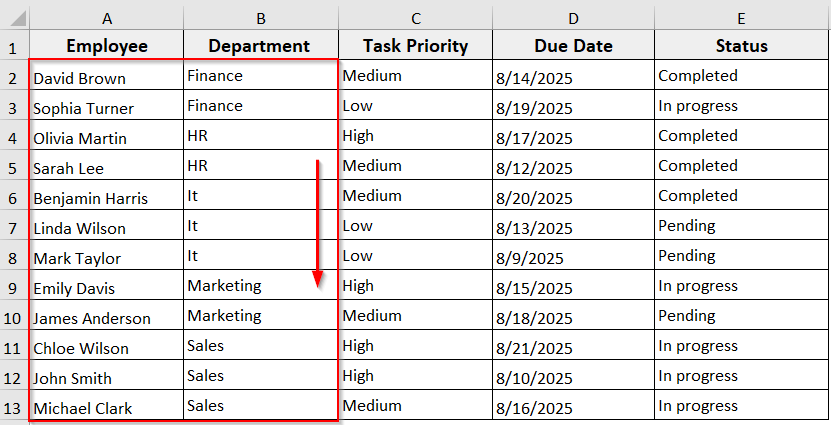831x425 pixels.
Task: Click row 7 header number
Action: click(14, 227)
